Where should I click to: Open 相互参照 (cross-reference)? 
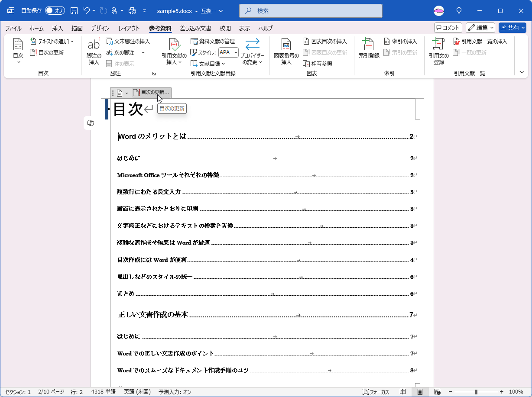click(x=318, y=64)
